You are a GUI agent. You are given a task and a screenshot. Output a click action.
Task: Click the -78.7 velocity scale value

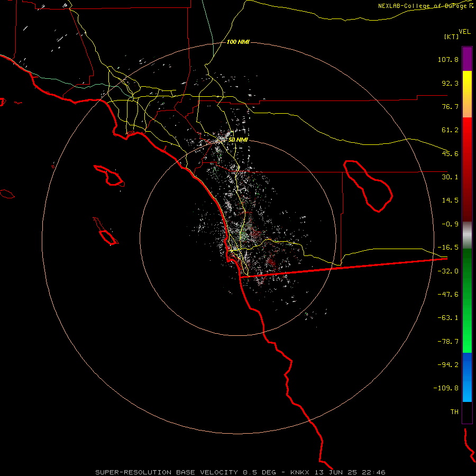tap(448, 342)
